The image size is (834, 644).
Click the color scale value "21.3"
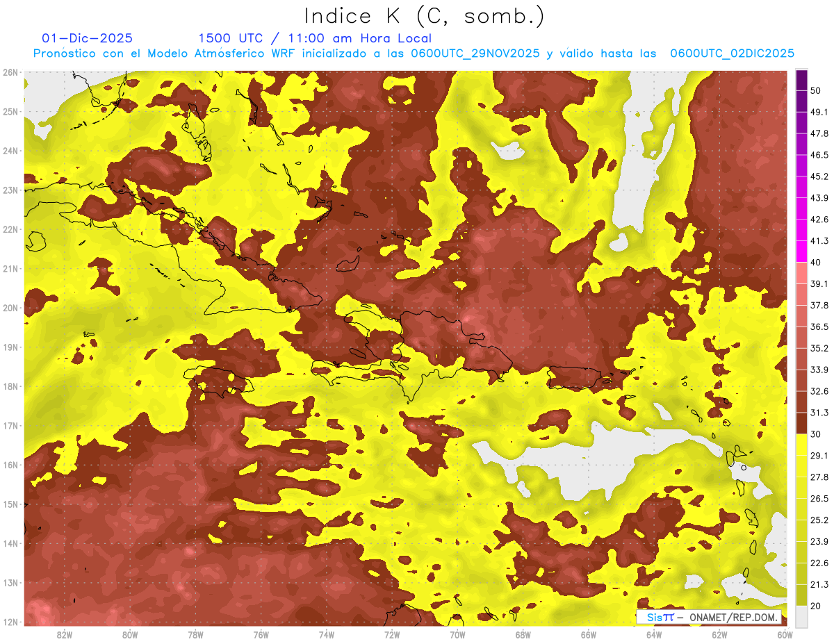coord(819,584)
